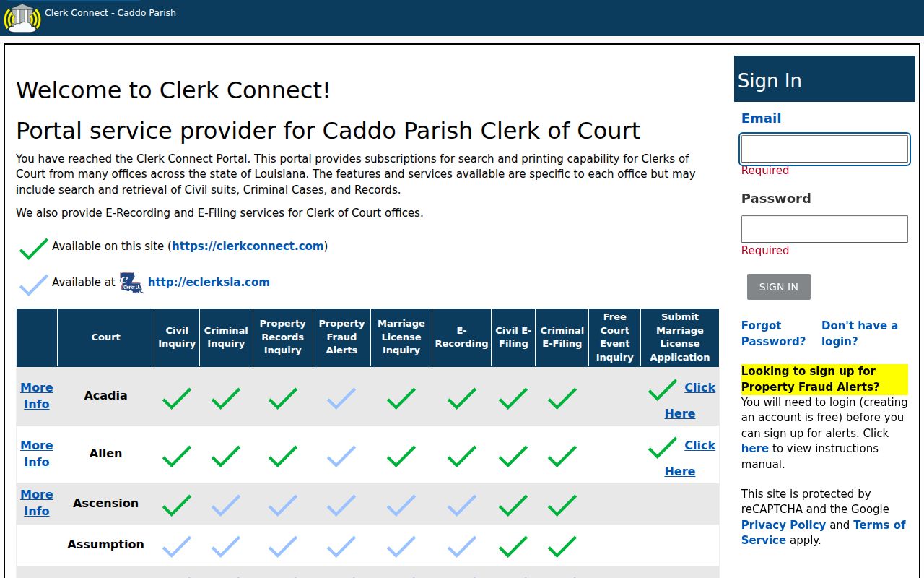Image resolution: width=924 pixels, height=578 pixels.
Task: Open the Forgot Password? link
Action: (x=773, y=333)
